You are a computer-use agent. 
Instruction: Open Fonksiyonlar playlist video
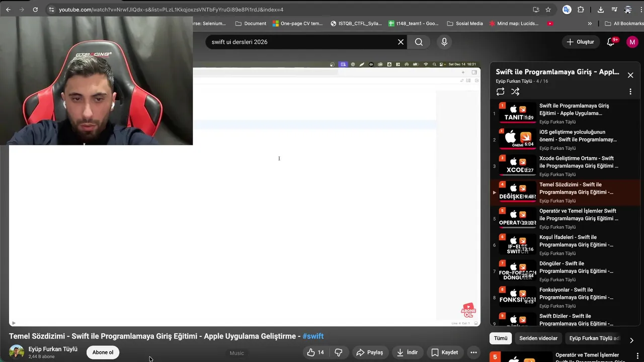[x=566, y=298]
